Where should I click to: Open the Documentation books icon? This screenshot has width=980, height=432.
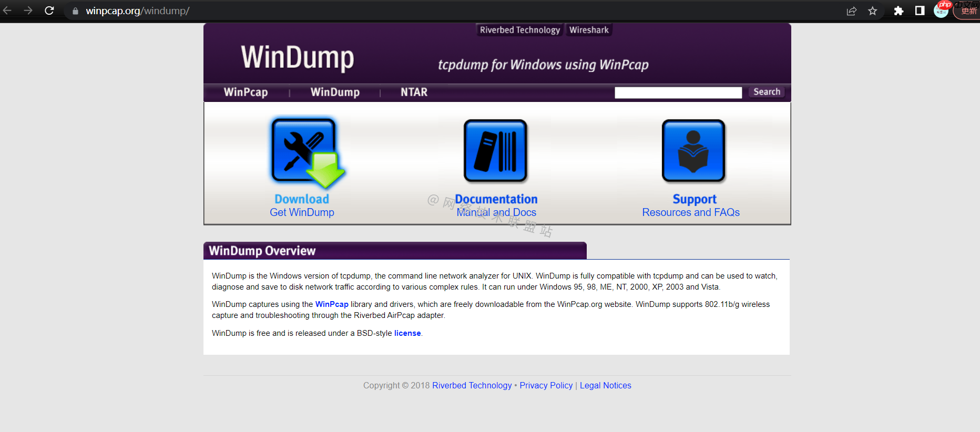coord(495,151)
